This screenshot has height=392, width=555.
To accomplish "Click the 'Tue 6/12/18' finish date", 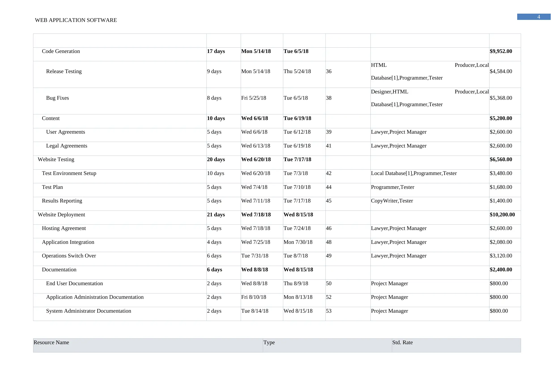I will pyautogui.click(x=297, y=132).
